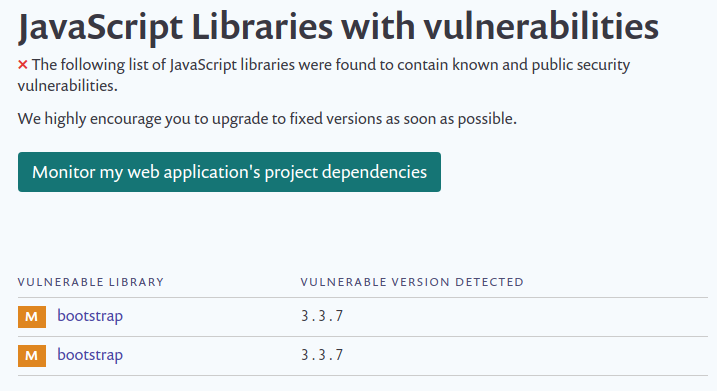Click the word JavaScript in the page heading
The width and height of the screenshot is (717, 391).
(100, 28)
